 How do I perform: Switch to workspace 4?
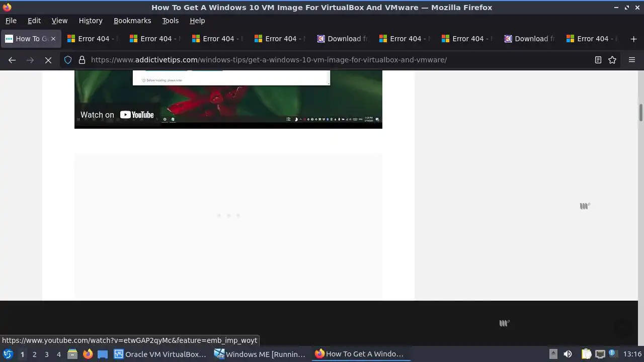pyautogui.click(x=58, y=354)
